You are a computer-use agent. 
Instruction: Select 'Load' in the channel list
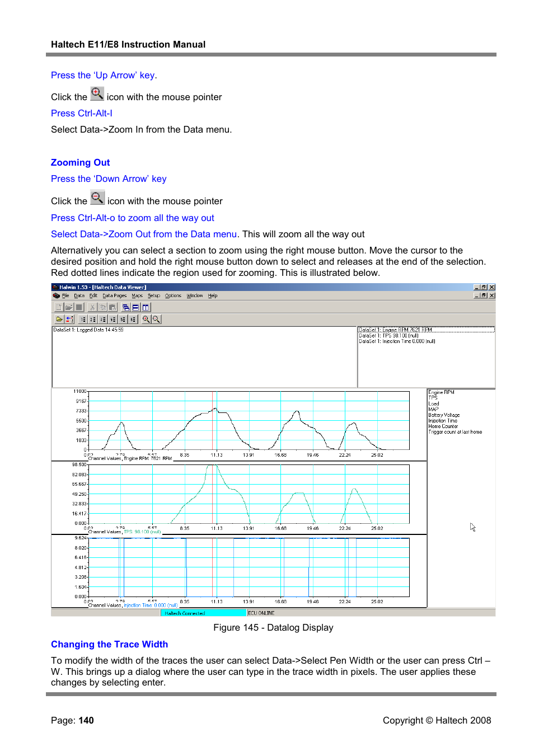coord(434,404)
